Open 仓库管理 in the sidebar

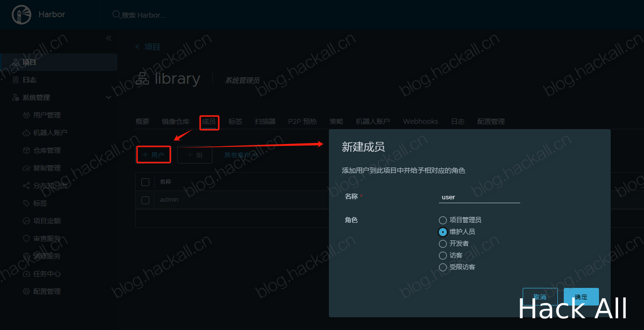pyautogui.click(x=47, y=150)
